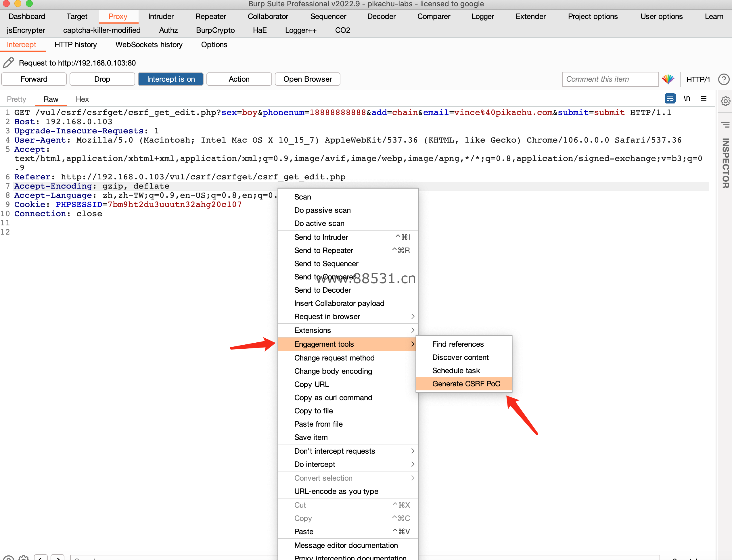732x560 pixels.
Task: Switch to the Comparer tab
Action: click(434, 16)
